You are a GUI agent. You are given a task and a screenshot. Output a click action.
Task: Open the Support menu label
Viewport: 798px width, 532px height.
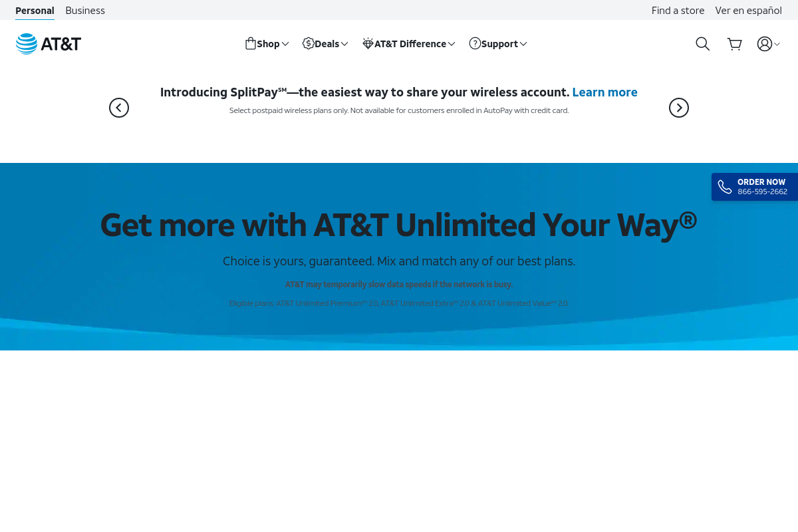click(499, 44)
